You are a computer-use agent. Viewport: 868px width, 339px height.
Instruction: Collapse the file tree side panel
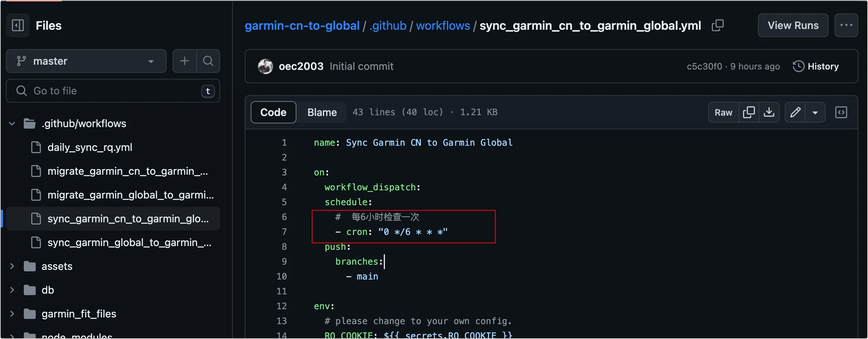[18, 25]
